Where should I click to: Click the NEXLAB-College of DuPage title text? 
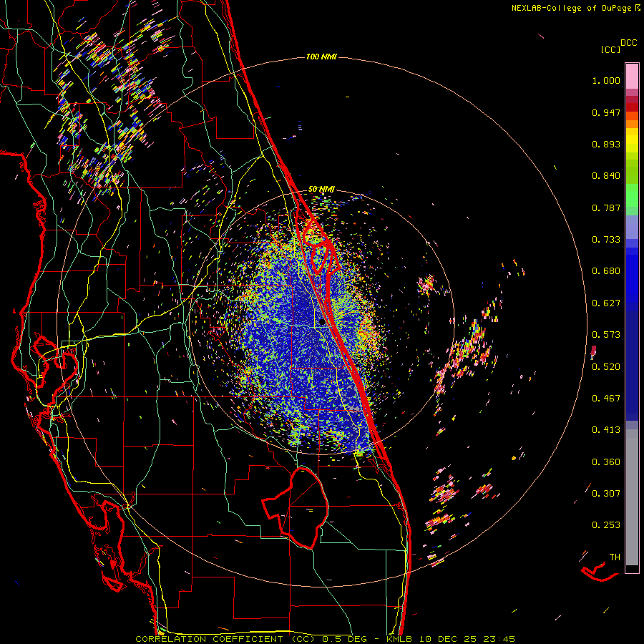point(576,8)
